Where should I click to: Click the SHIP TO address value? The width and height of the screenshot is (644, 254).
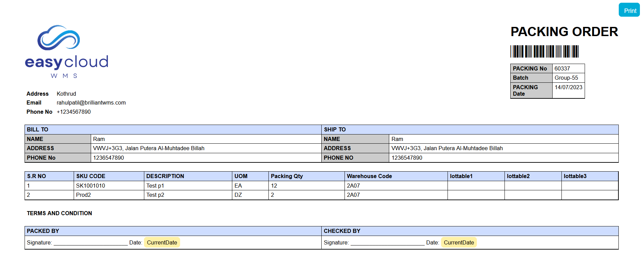(447, 148)
